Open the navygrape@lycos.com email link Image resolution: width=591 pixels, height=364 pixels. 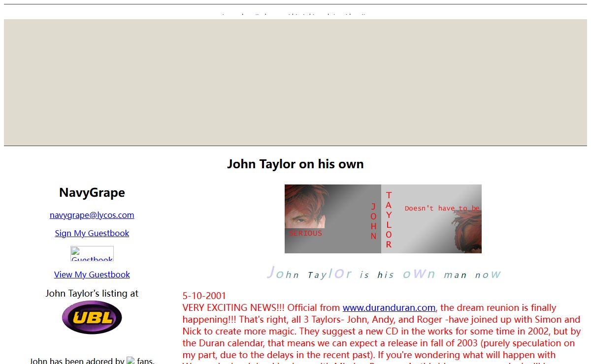(x=92, y=215)
